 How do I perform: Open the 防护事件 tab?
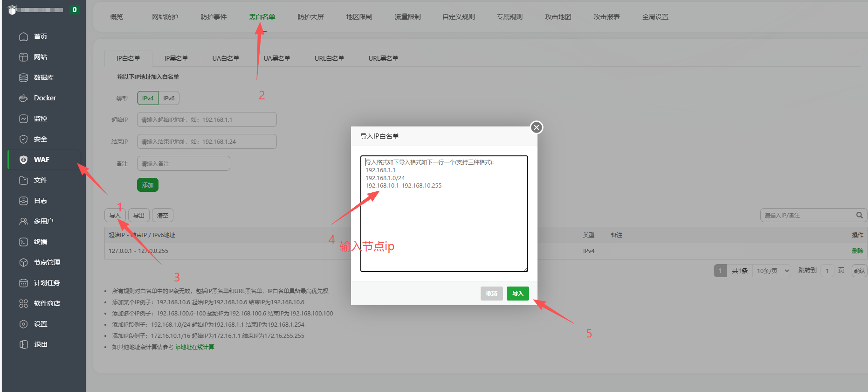pos(214,17)
